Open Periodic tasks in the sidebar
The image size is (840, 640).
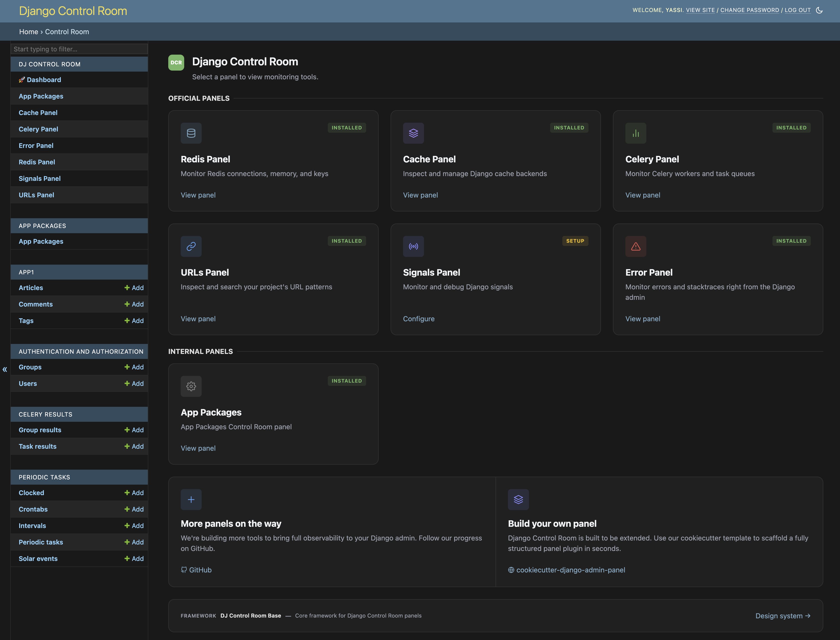point(41,542)
